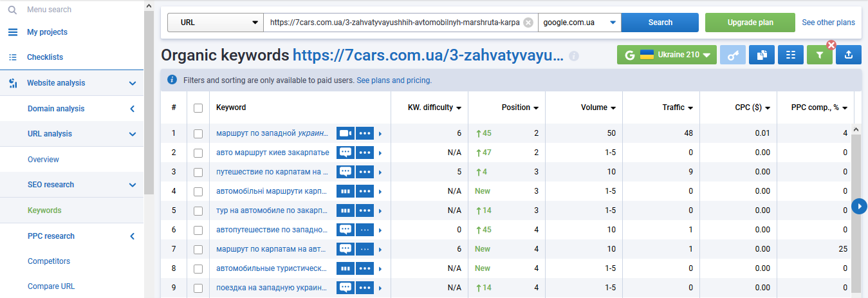Open three-dots menu for row 2
This screenshot has width=868, height=298.
(365, 153)
